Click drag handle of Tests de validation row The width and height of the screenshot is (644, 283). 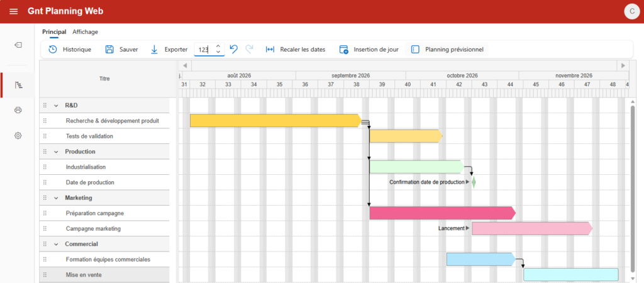[x=45, y=136]
